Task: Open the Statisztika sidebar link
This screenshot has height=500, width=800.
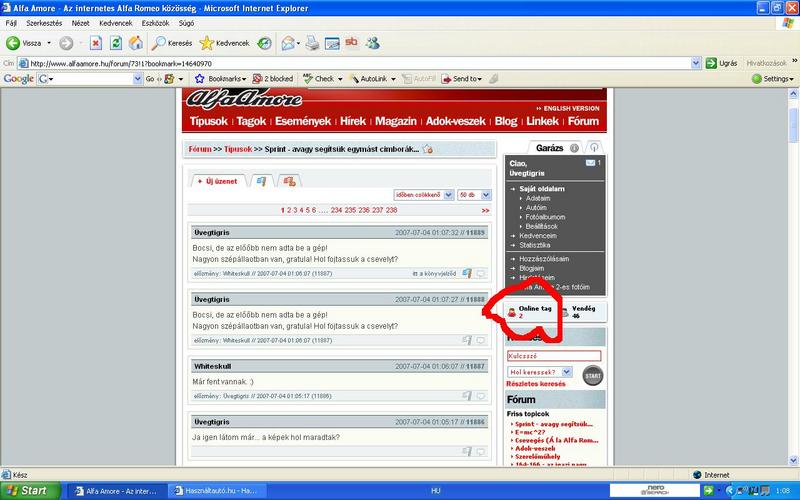Action: click(535, 245)
